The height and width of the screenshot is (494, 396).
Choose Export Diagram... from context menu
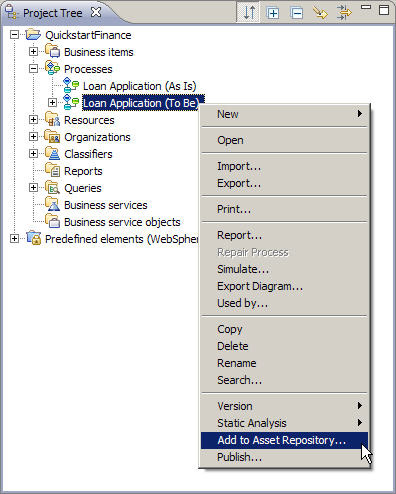click(x=284, y=286)
